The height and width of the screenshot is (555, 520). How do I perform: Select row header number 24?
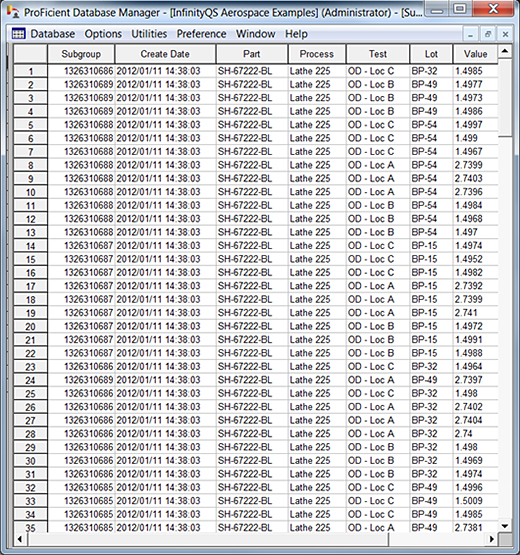(x=30, y=380)
